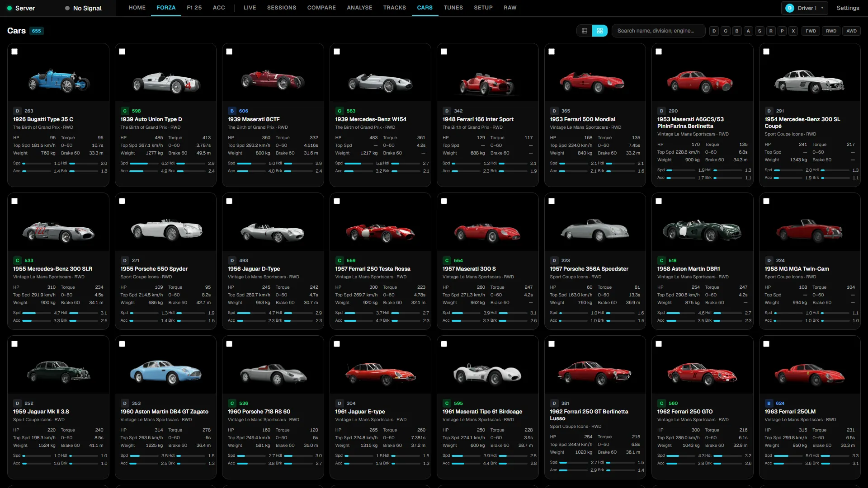The width and height of the screenshot is (868, 488).
Task: Select the 1958 Aston Martin DBR1 checkbox
Action: [x=659, y=201]
